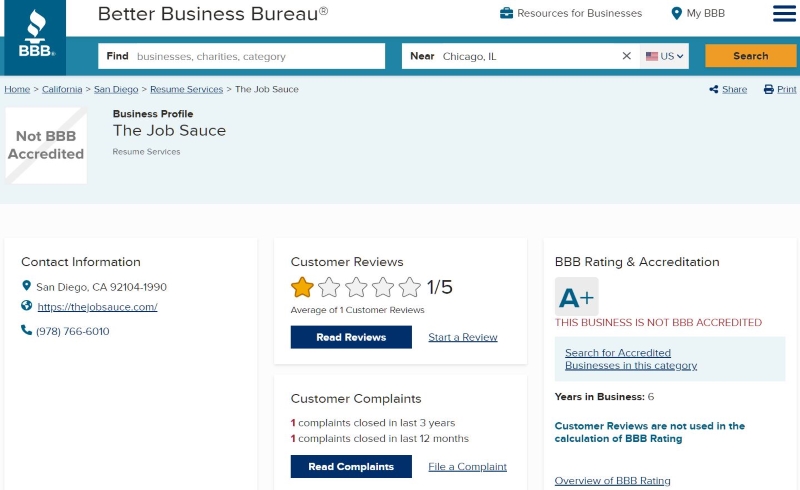Click 'THIS BUSINESS IS NOT BBB ACCREDITED' text
The width and height of the screenshot is (800, 490).
[658, 323]
